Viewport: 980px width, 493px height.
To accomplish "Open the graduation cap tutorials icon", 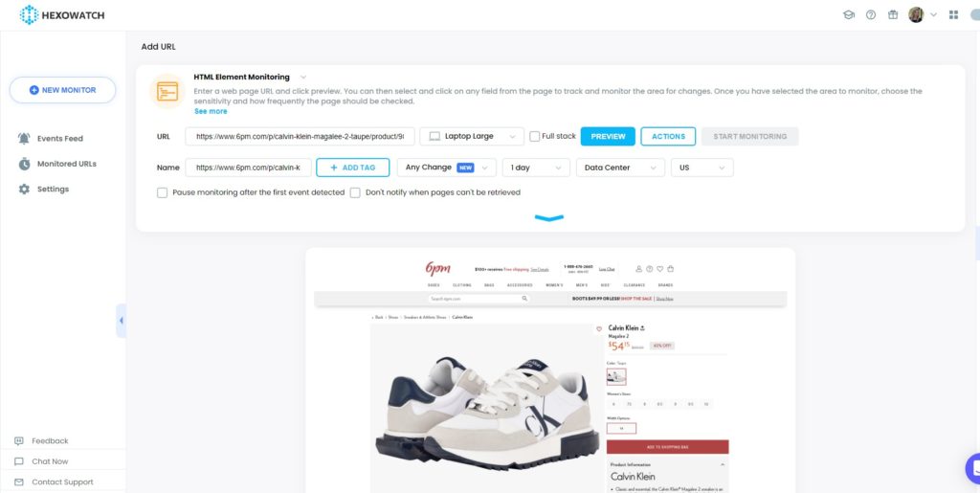I will pyautogui.click(x=849, y=15).
